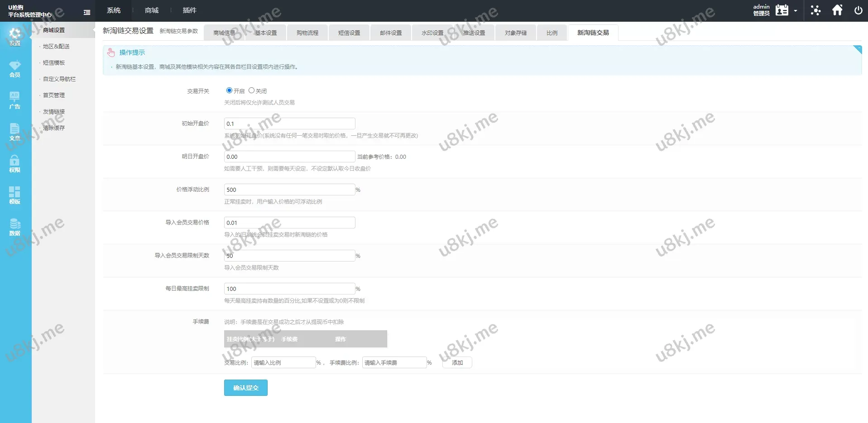Click the 添加 button for fee row
This screenshot has height=423, width=868.
coord(457,363)
